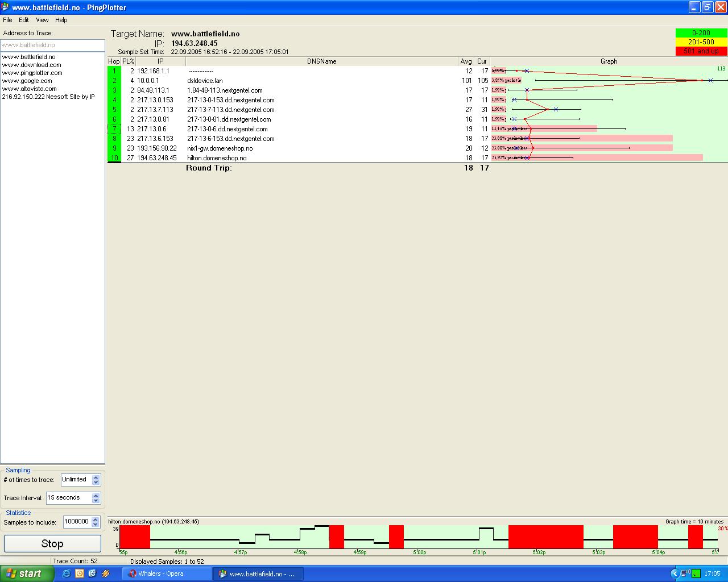This screenshot has width=728, height=582.
Task: Click IP 193.156.90.22 cell
Action: (x=157, y=148)
